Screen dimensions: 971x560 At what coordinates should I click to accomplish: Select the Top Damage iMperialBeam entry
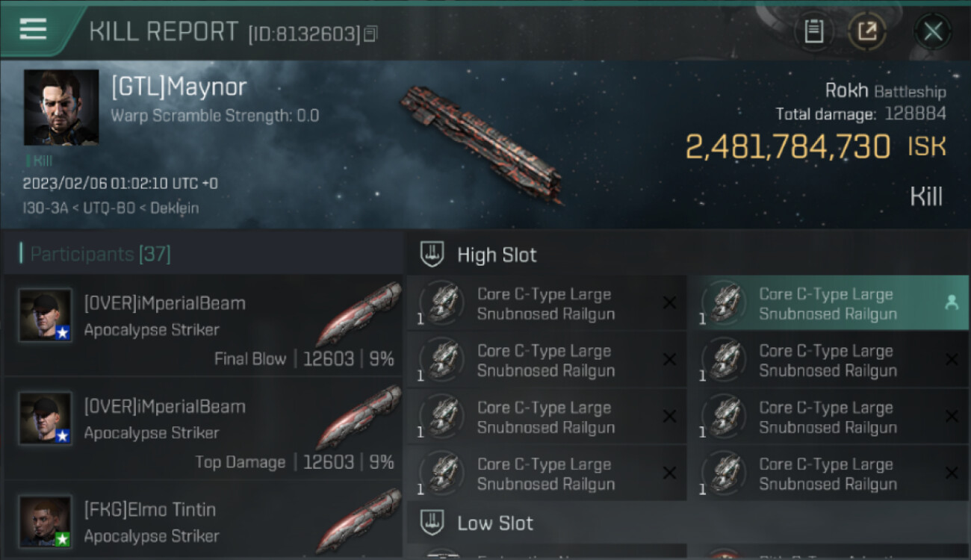203,428
